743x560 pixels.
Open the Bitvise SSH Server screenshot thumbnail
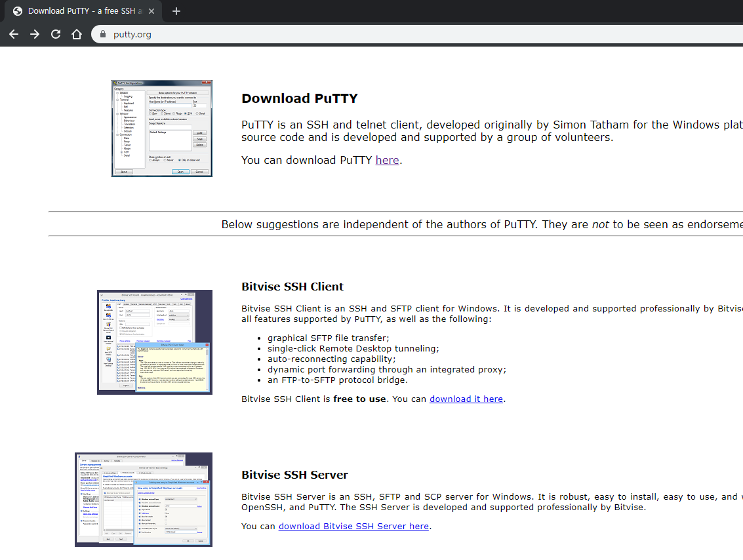(144, 500)
